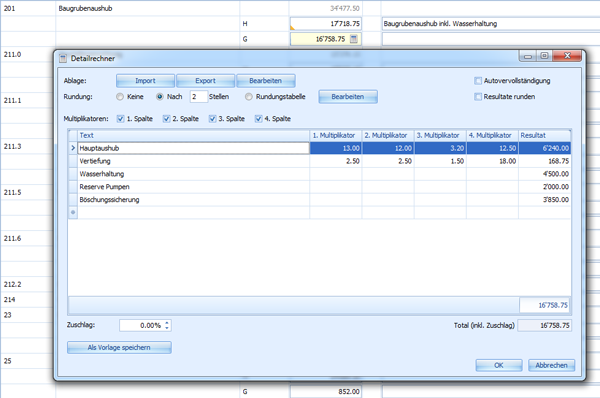600x398 pixels.
Task: Click the Detailrechner title bar icon
Action: 63,59
